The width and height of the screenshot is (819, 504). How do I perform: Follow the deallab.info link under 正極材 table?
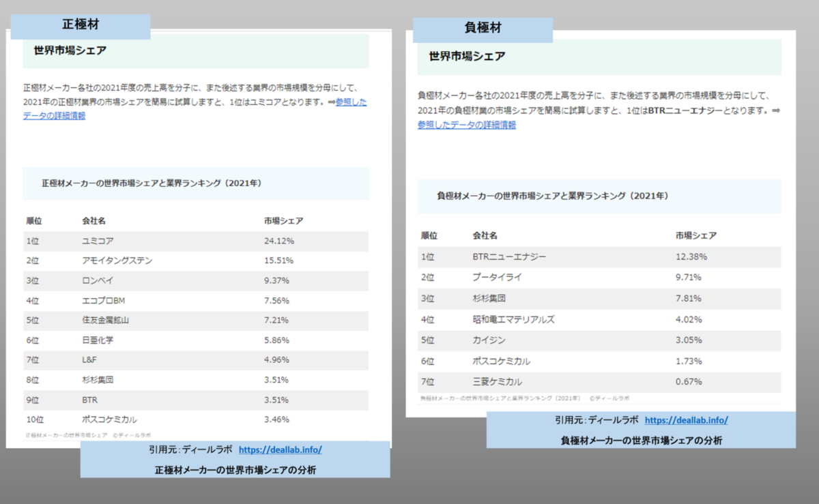pos(281,450)
